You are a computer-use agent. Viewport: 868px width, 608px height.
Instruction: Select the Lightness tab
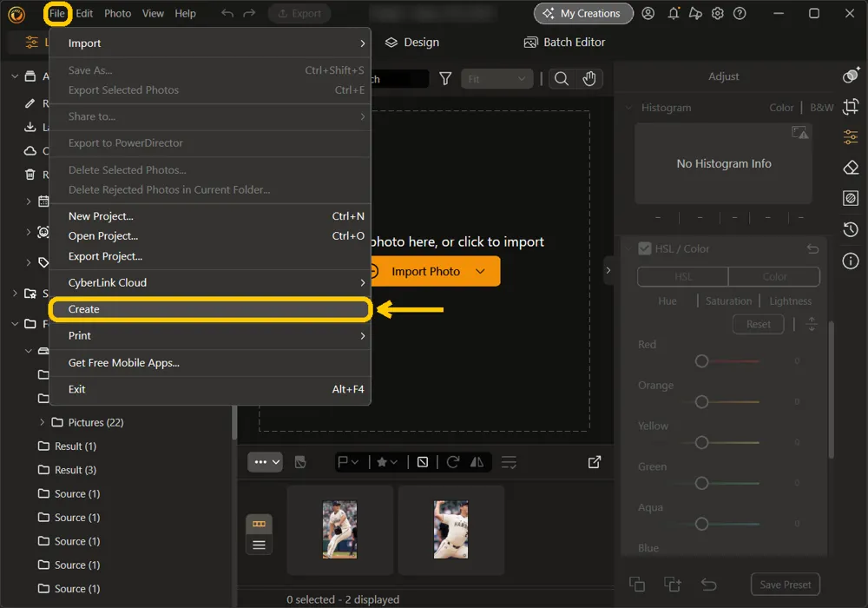(x=790, y=301)
